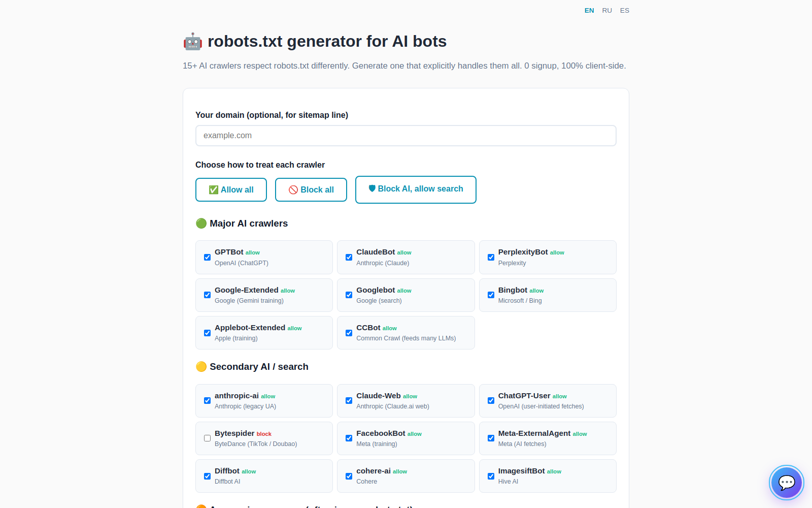Toggle the ChatGPT-User checkbox
The height and width of the screenshot is (508, 812).
491,400
